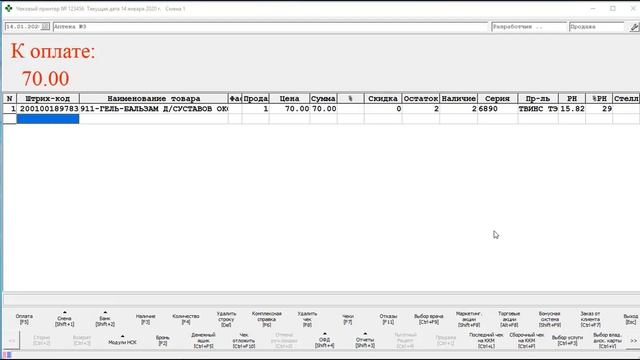Click Сборочный чек на ККМ [Ctrl+P]
Image resolution: width=640 pixels, height=360 pixels.
click(x=527, y=340)
